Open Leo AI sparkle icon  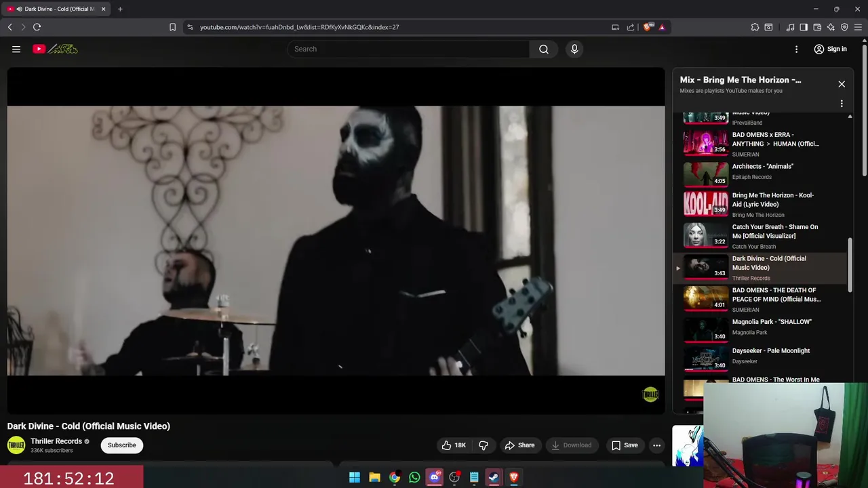(x=831, y=27)
